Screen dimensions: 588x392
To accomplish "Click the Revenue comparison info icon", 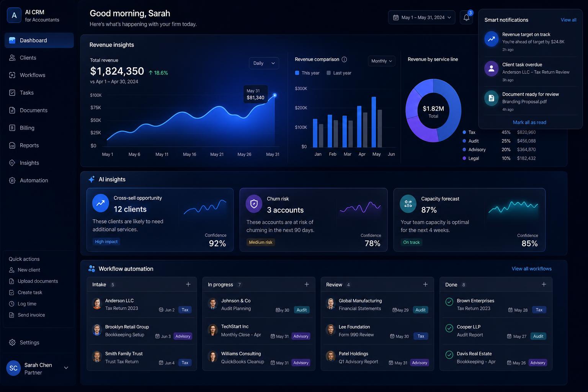I will 344,59.
